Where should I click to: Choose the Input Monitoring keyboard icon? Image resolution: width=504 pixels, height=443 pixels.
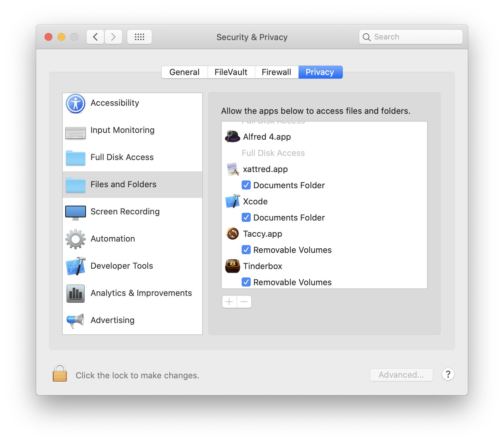[76, 133]
